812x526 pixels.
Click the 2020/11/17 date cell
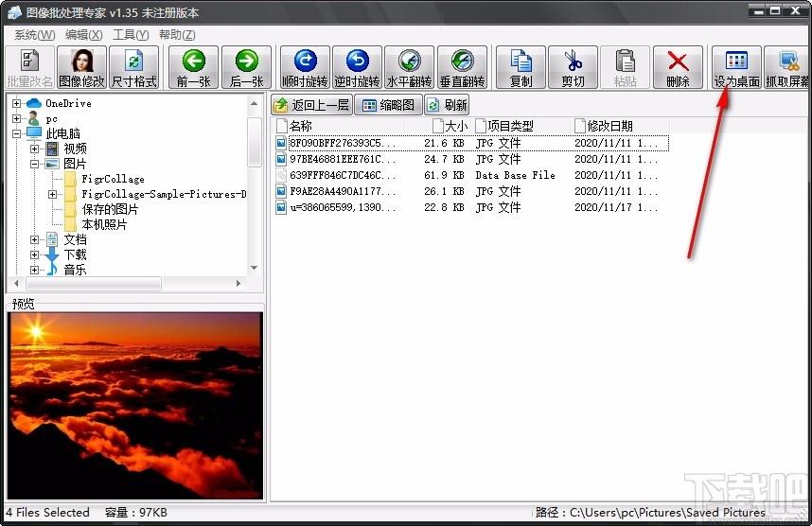coord(616,207)
